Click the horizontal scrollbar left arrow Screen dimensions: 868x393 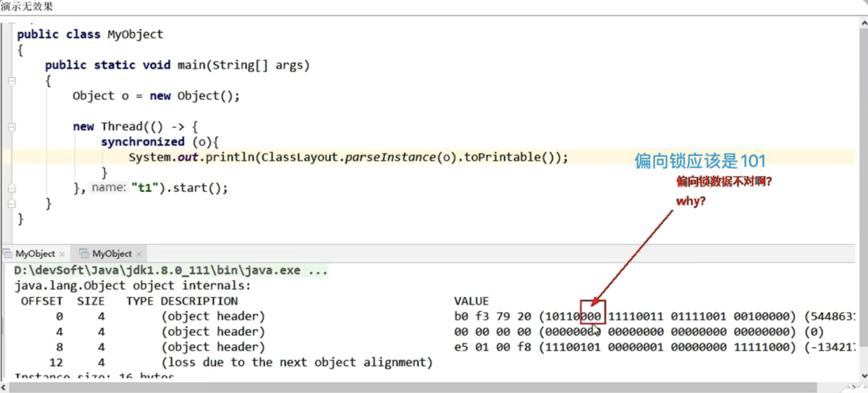point(4,387)
